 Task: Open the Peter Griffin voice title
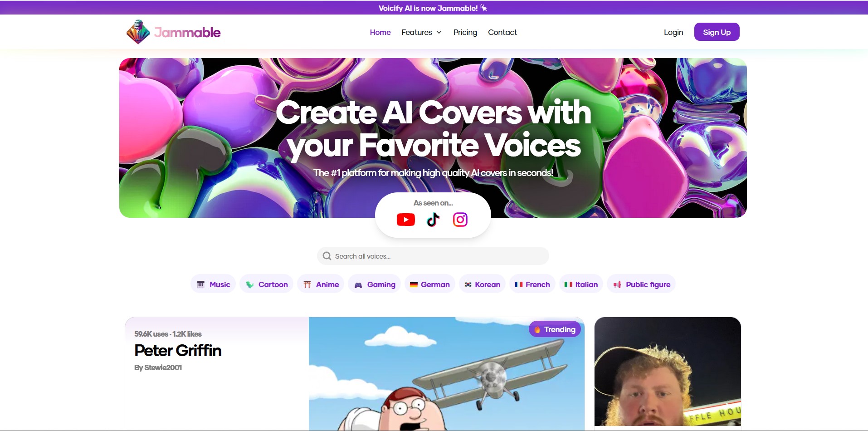[178, 350]
